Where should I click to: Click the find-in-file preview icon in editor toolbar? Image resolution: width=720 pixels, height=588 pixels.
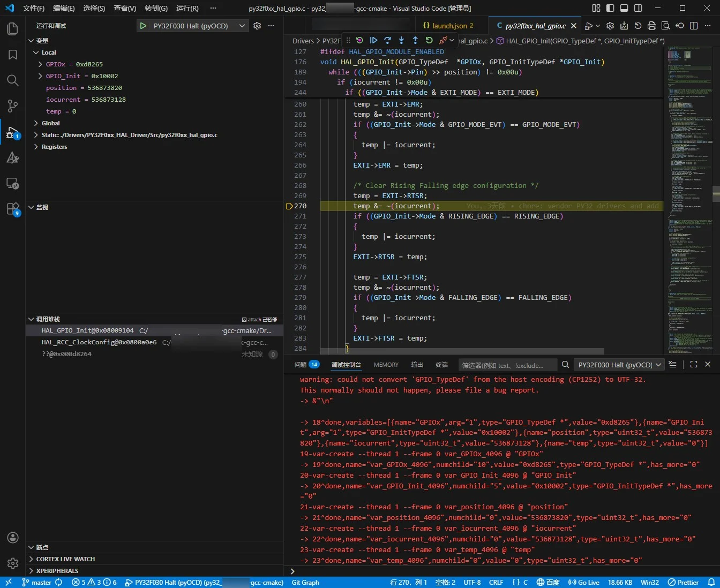tap(666, 26)
